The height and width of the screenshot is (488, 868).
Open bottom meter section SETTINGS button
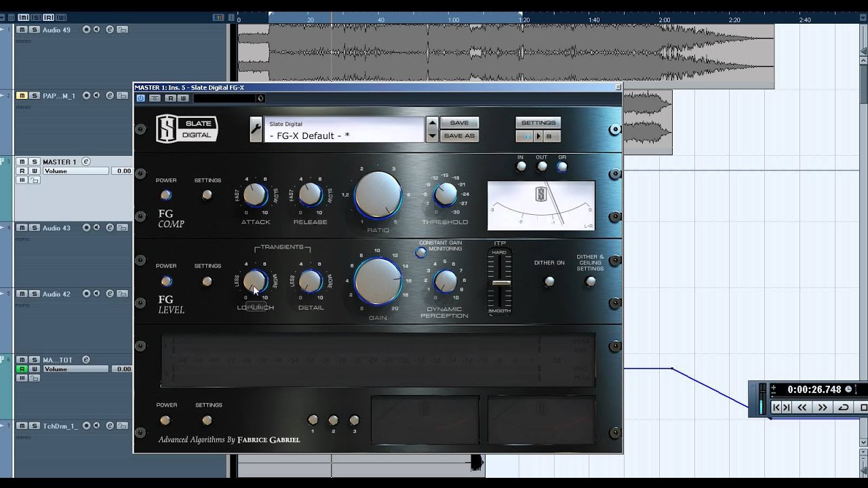[207, 420]
